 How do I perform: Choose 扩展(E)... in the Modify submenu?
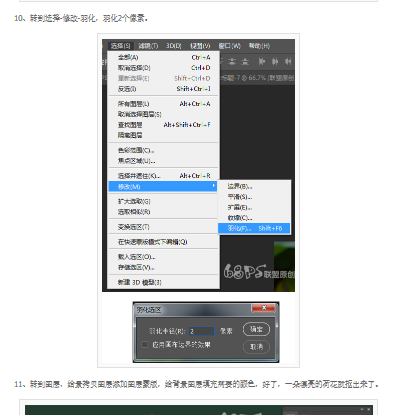(254, 207)
